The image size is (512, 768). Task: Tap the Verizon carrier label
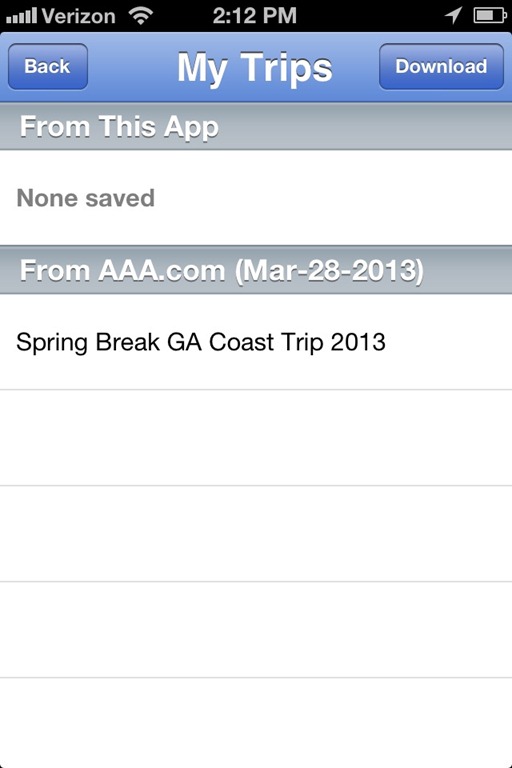pyautogui.click(x=78, y=16)
